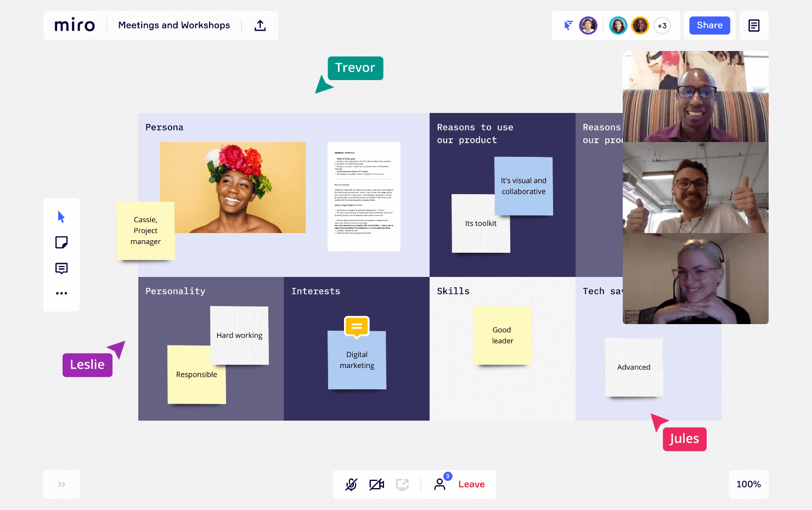812x510 pixels.
Task: Click the top video tile of smiling man with glasses
Action: [696, 97]
